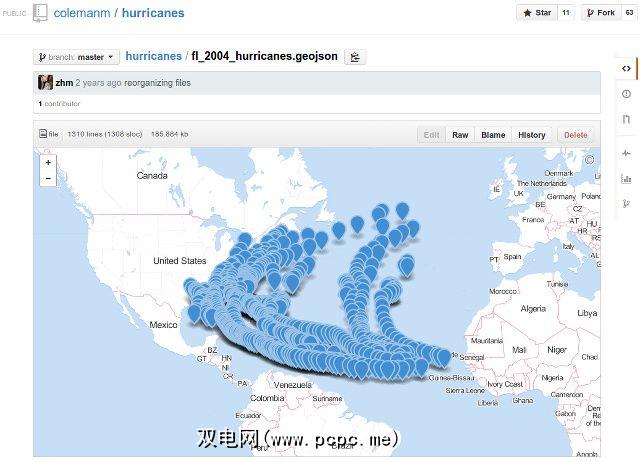The image size is (640, 462).
Task: Click the '1310 lines (1308 sloc)' text
Action: (x=104, y=134)
